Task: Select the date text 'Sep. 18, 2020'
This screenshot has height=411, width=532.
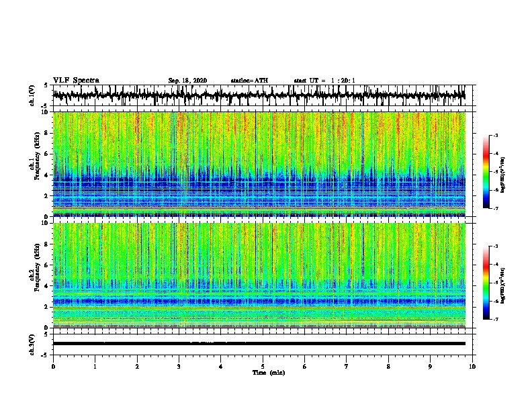Action: pyautogui.click(x=187, y=81)
